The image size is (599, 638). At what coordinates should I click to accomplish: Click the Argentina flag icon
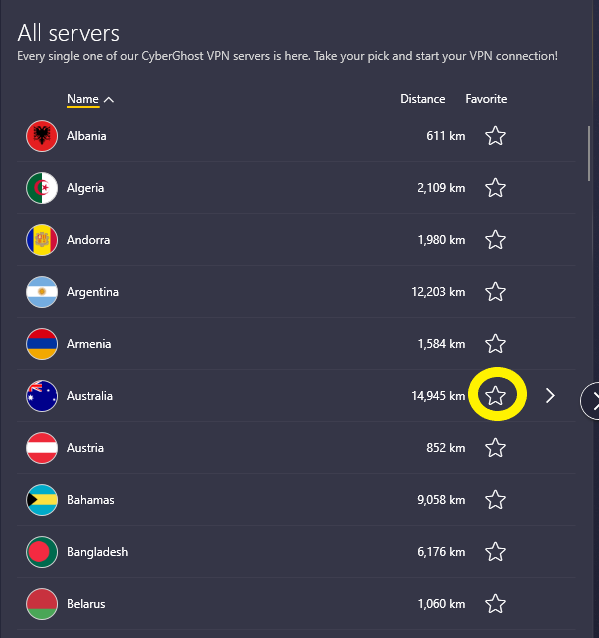pos(42,292)
